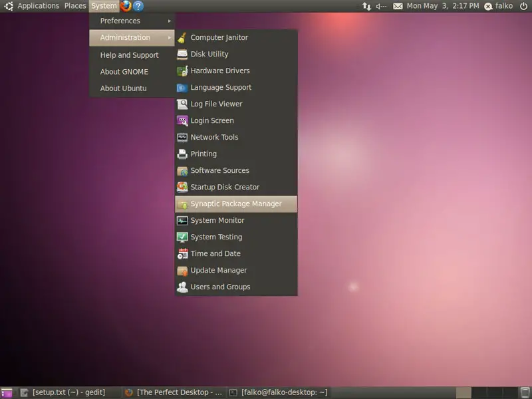The image size is (532, 399).
Task: Click the blue help question mark launcher
Action: coord(138,6)
